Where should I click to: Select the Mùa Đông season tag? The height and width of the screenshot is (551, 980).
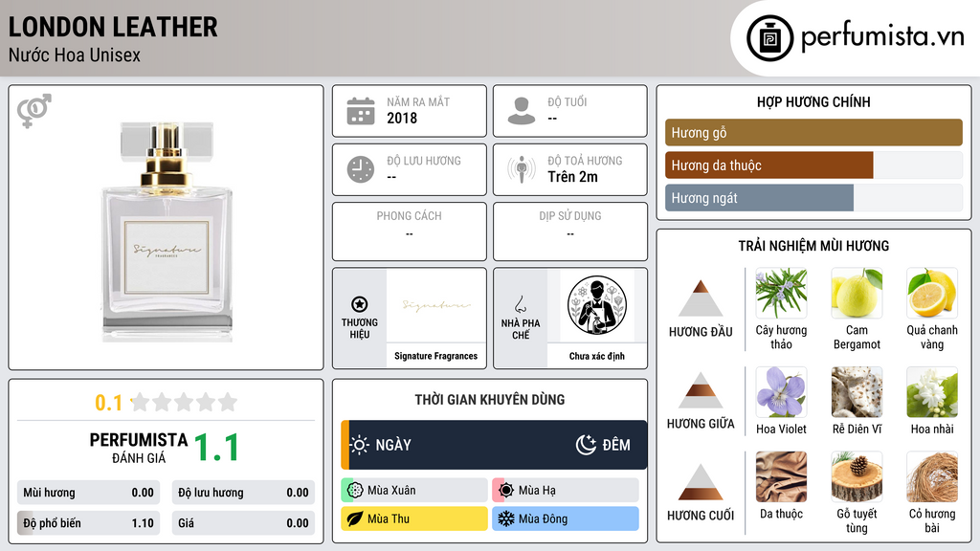click(x=566, y=518)
